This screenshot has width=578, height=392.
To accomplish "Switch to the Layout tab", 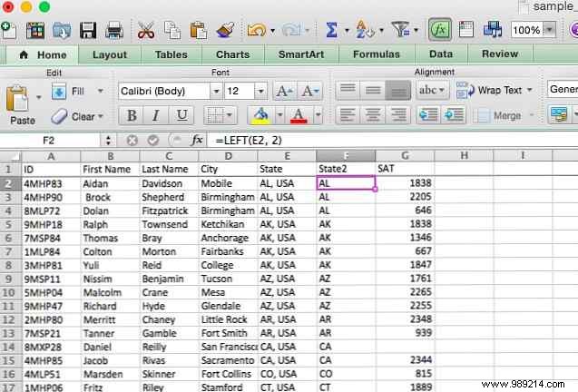I will 110,55.
